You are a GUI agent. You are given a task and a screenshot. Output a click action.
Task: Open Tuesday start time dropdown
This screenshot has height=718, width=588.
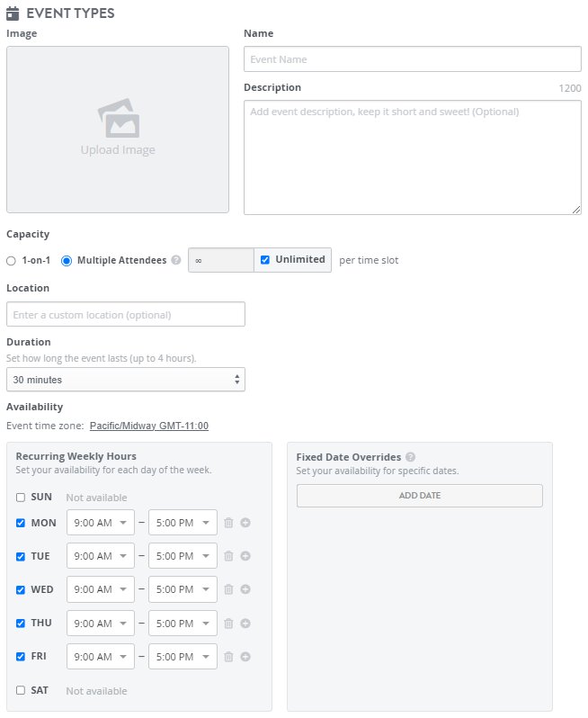(101, 556)
